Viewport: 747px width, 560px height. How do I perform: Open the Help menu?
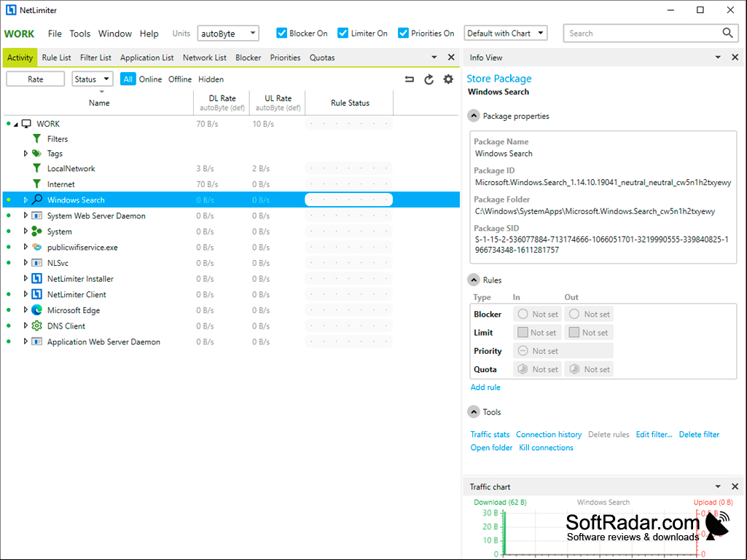(149, 33)
